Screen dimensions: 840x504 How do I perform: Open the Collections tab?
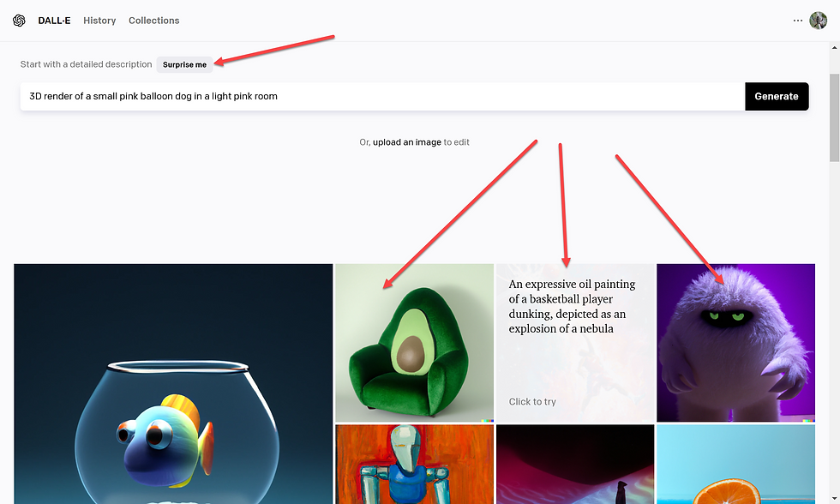coord(153,21)
